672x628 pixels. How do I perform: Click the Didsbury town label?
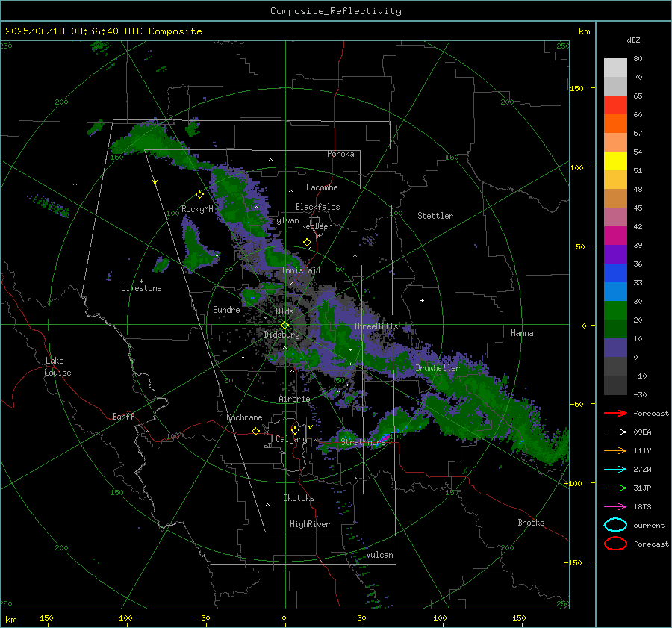pos(281,335)
